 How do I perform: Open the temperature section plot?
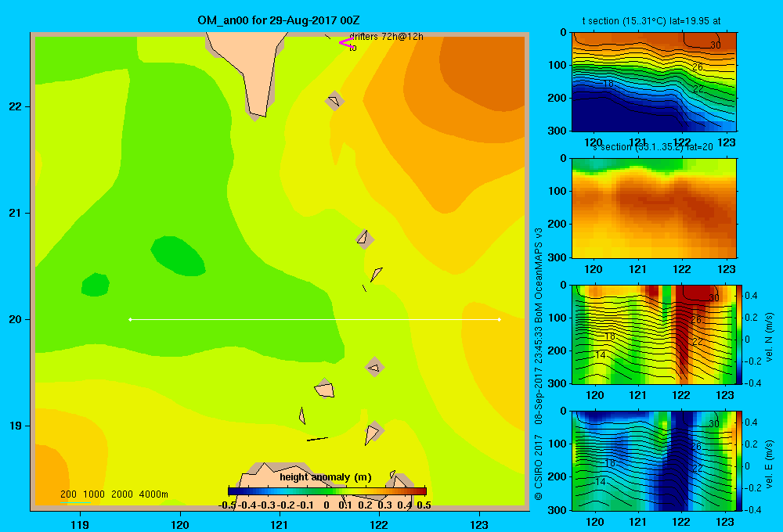(x=654, y=82)
